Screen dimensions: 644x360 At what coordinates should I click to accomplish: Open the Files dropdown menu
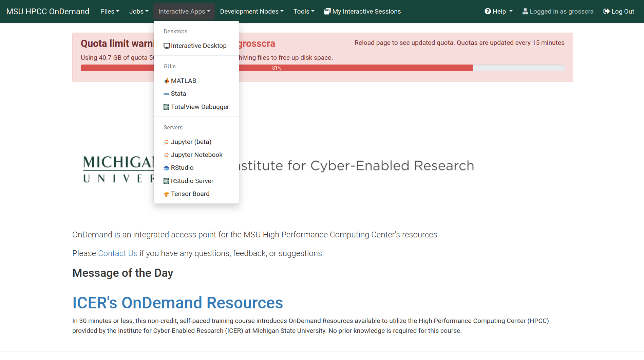point(110,11)
